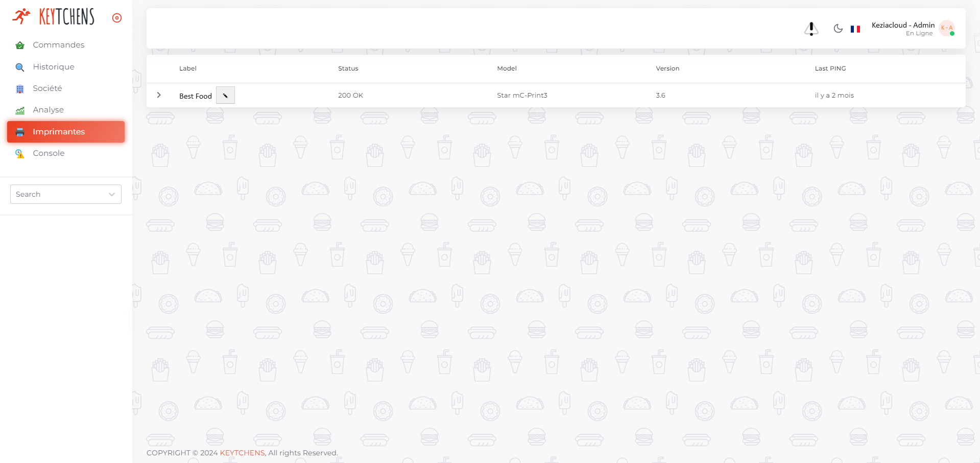Click the Commandes basket icon
Viewport: 980px width, 463px height.
coord(20,45)
